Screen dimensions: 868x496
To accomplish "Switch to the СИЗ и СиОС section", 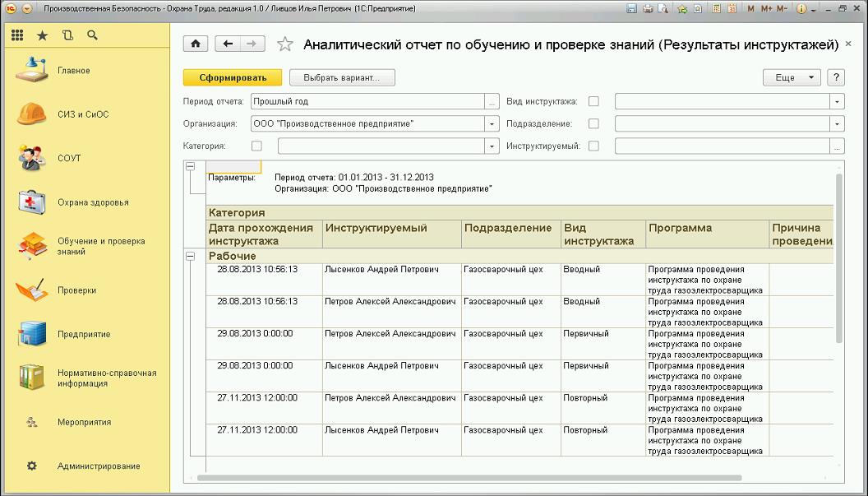I will click(x=82, y=114).
